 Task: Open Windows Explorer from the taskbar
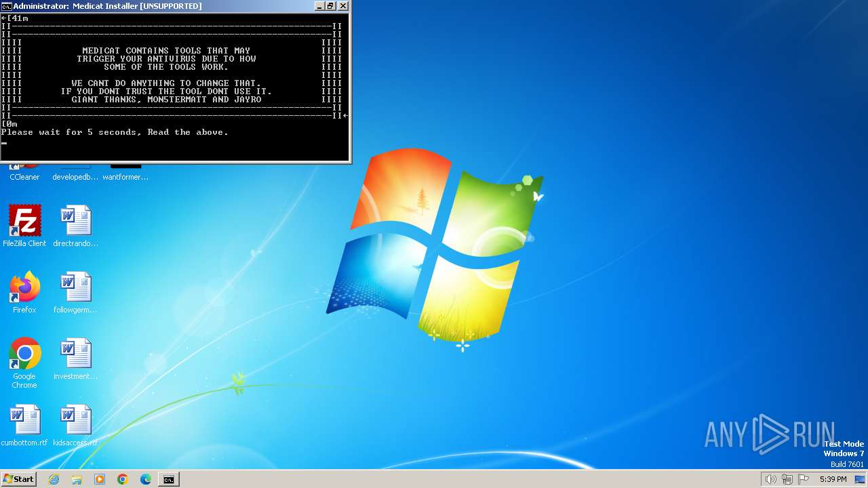pyautogui.click(x=77, y=479)
